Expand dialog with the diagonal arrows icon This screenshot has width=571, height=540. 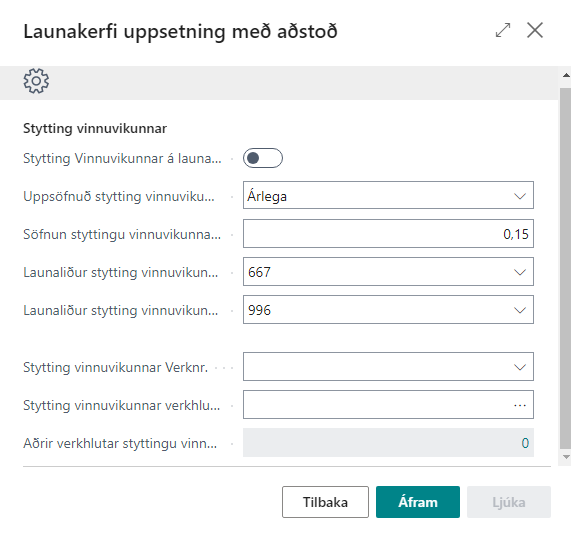pyautogui.click(x=503, y=30)
